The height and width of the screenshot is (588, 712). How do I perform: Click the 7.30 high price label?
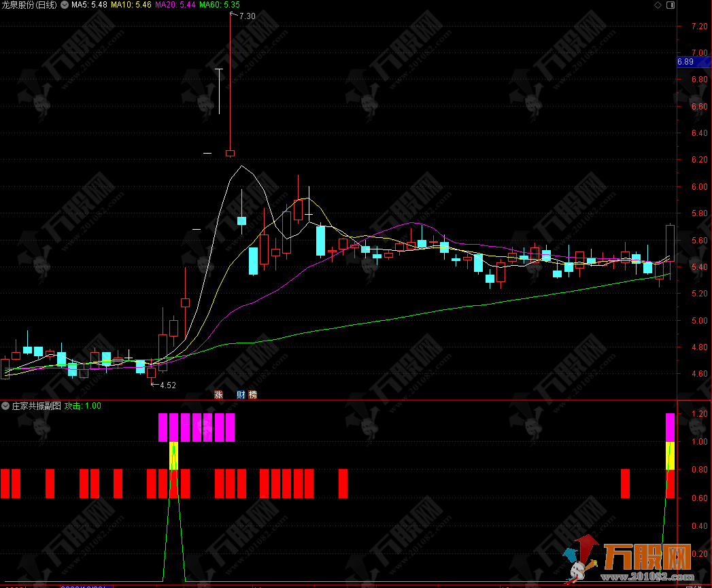(x=248, y=16)
